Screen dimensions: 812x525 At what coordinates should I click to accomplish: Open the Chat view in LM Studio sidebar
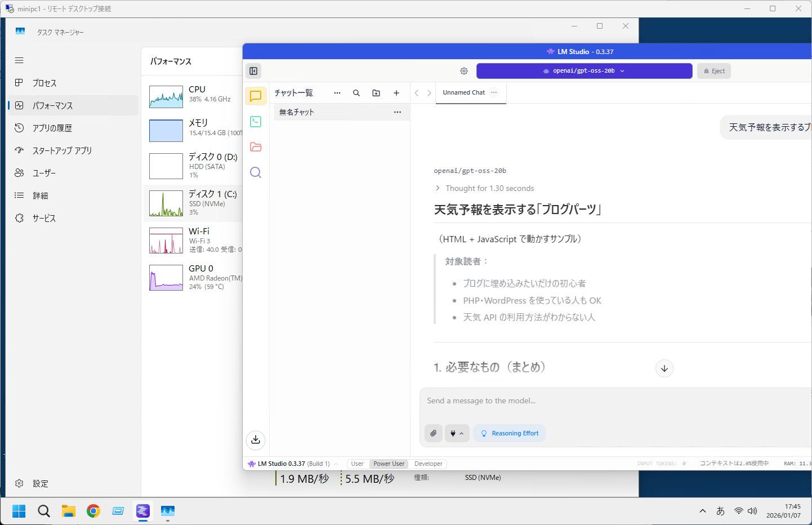(256, 96)
